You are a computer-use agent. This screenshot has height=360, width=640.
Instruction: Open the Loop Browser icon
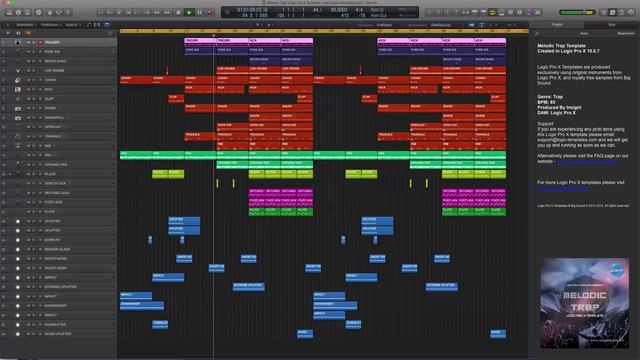click(622, 13)
